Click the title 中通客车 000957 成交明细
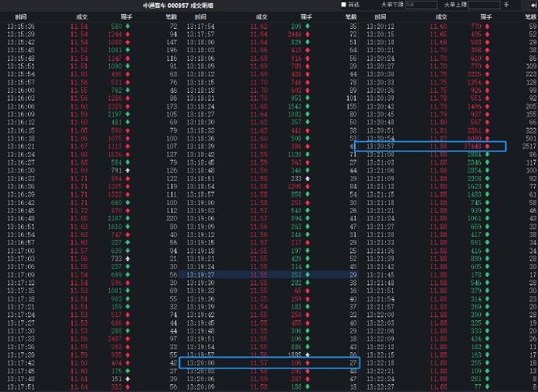The height and width of the screenshot is (392, 538). tap(178, 5)
